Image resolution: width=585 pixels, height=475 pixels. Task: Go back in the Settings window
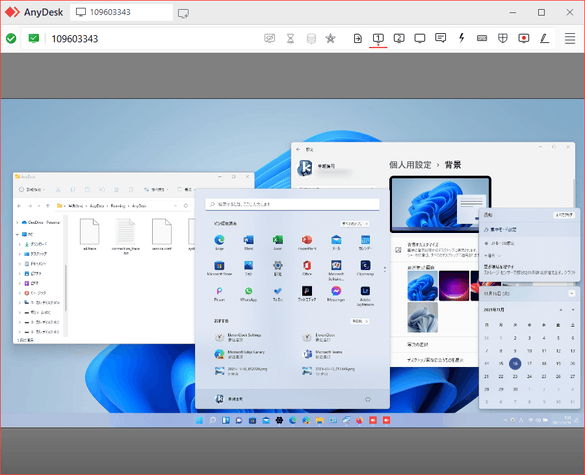[x=298, y=149]
